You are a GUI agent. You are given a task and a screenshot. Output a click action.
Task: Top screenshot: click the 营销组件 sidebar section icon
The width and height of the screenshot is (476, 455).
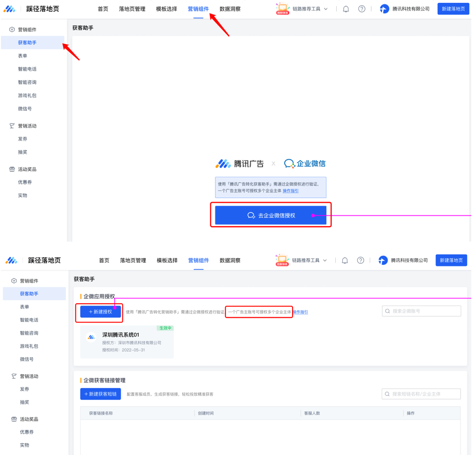[x=12, y=30]
